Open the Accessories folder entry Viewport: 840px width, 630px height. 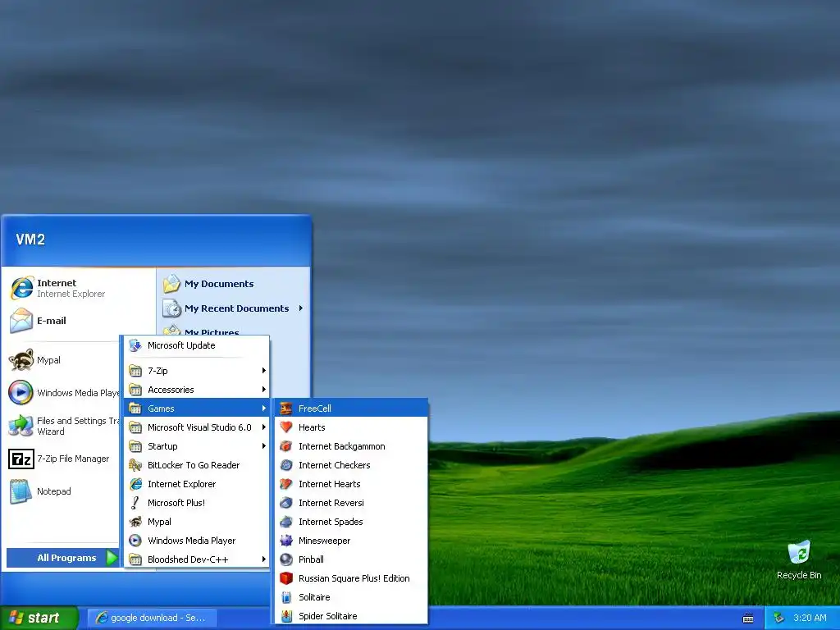click(197, 390)
